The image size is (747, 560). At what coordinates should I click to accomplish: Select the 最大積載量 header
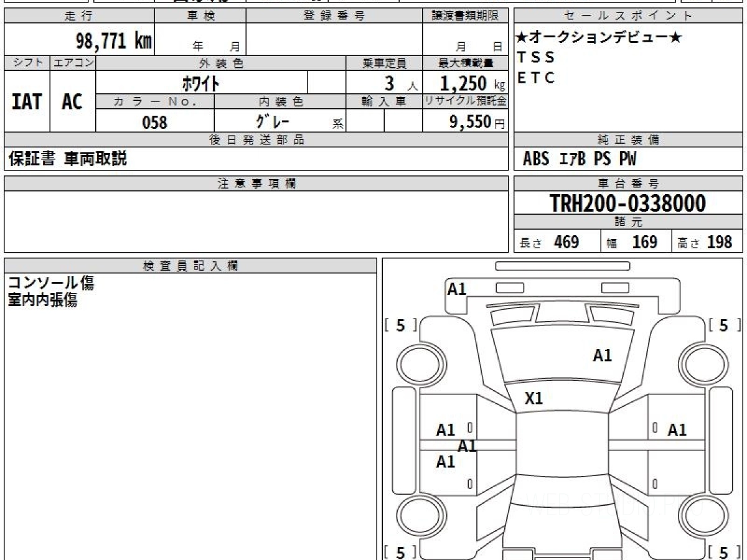[465, 63]
